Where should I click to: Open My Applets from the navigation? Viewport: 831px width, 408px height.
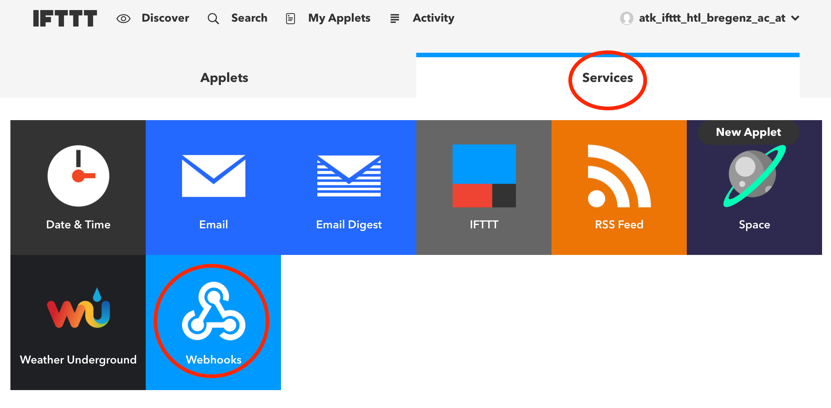[x=338, y=18]
